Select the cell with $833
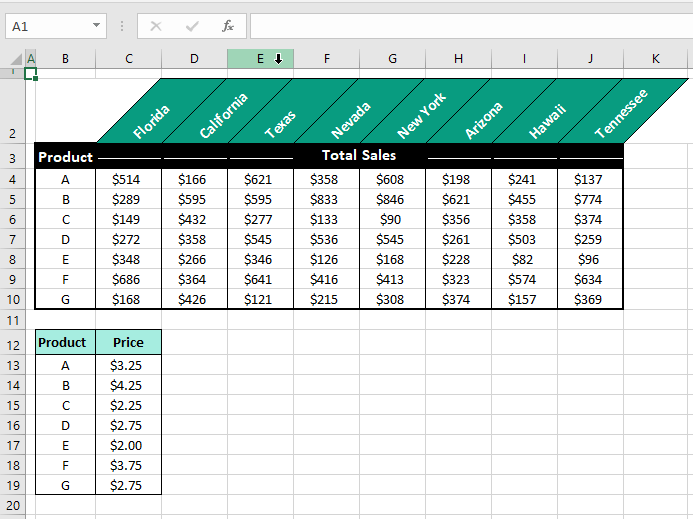 (327, 199)
